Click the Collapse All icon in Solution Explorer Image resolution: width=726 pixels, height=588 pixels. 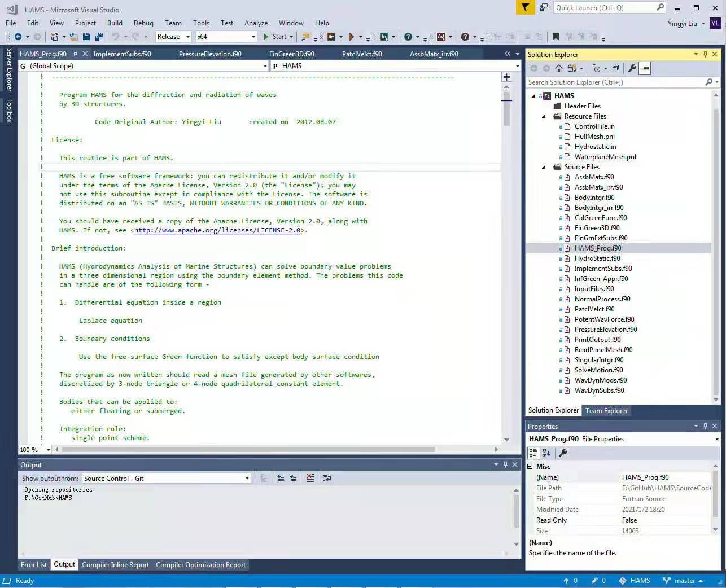coord(615,68)
